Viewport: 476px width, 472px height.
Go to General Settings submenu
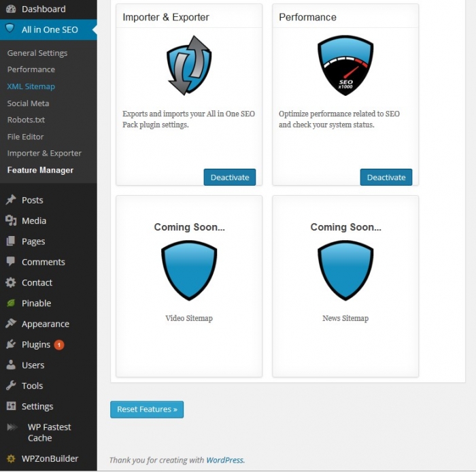click(37, 53)
